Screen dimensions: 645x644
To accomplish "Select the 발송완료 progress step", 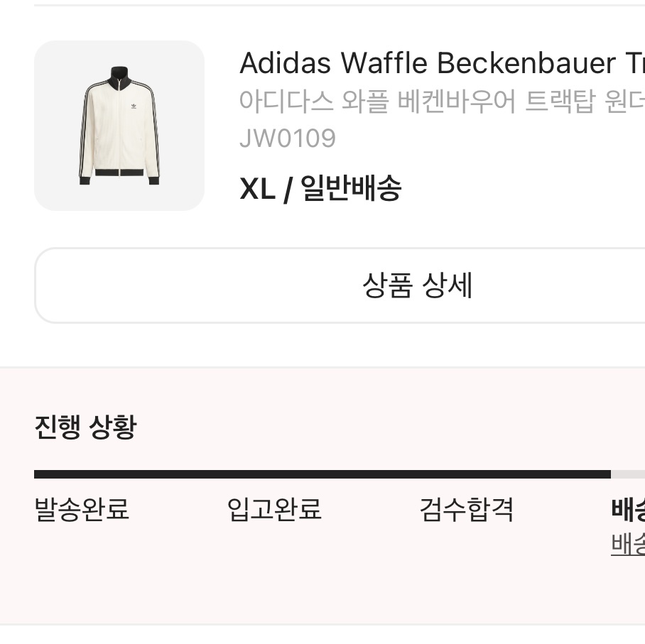I will 82,510.
